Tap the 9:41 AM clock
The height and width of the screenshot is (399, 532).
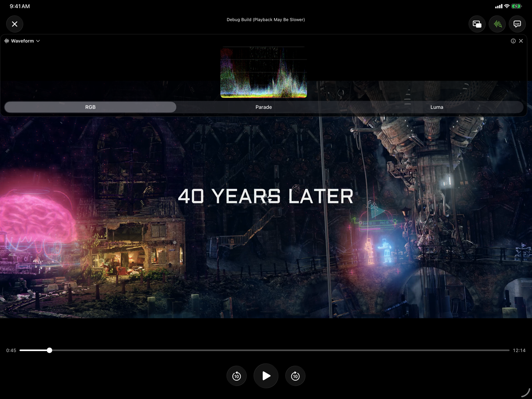click(20, 6)
